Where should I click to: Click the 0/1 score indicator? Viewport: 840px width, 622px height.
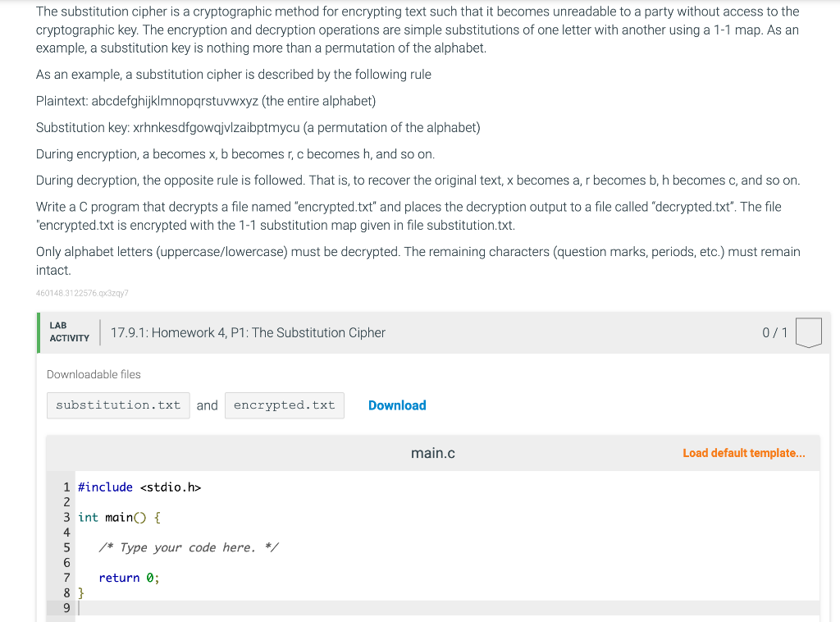tap(774, 332)
